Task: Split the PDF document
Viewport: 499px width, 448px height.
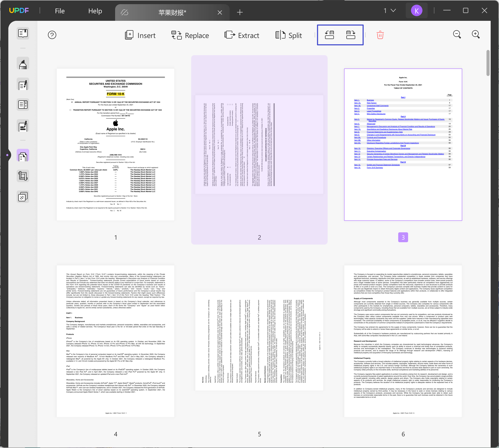Action: [x=288, y=35]
